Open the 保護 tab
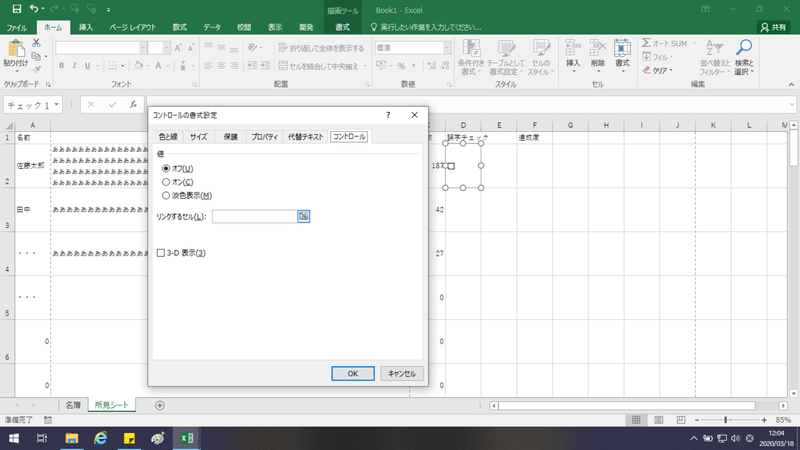Viewport: 800px width, 450px height. (x=230, y=137)
